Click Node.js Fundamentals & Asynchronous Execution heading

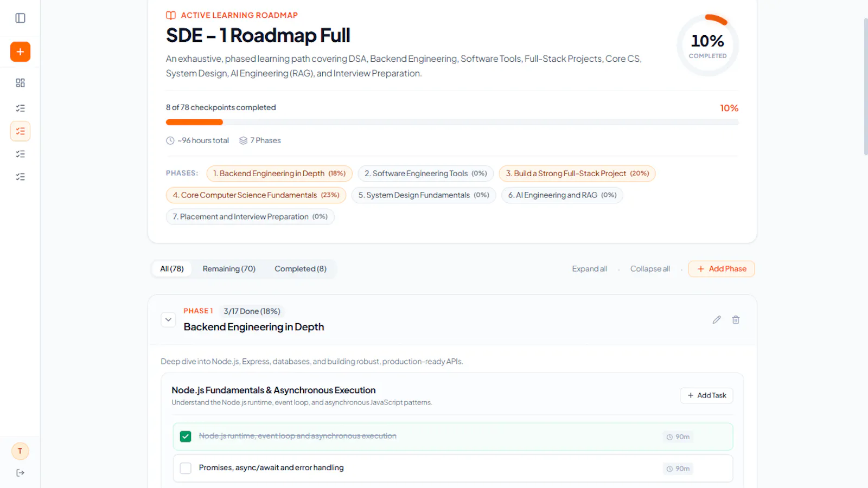273,390
